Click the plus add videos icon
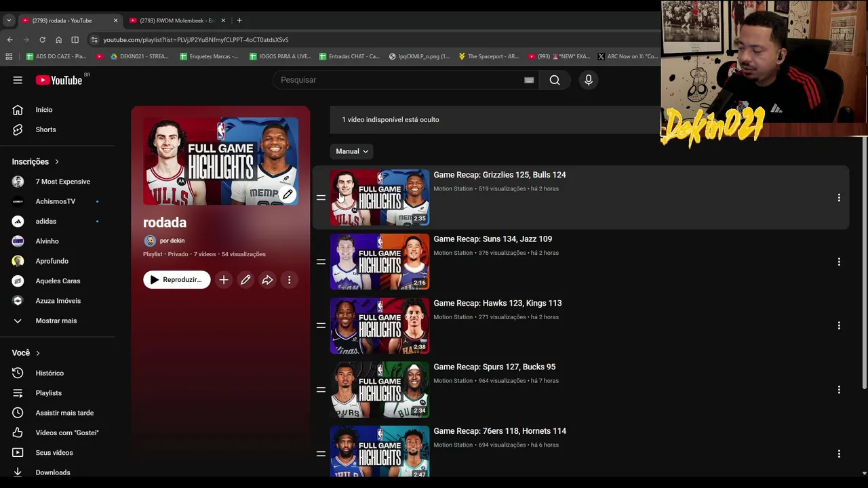Image resolution: width=868 pixels, height=488 pixels. tap(224, 279)
